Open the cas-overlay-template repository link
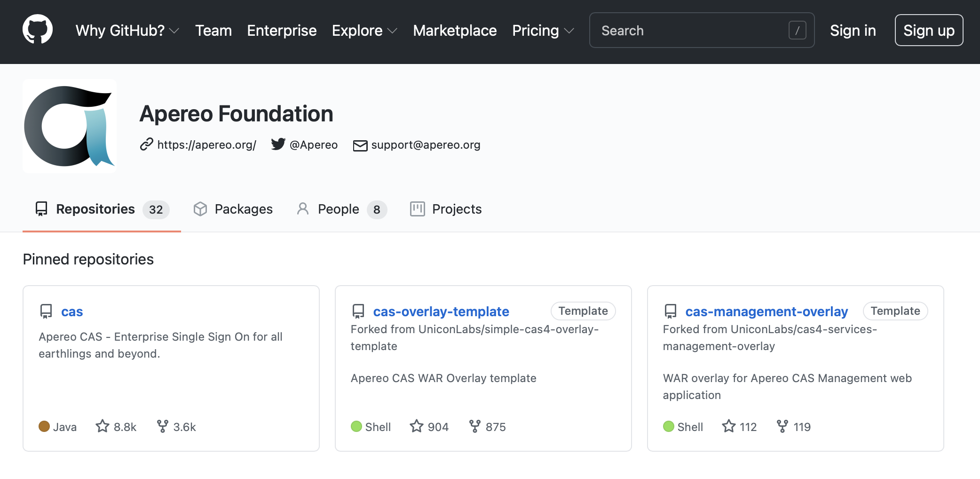Screen dimensions: 980x479 [x=441, y=311]
